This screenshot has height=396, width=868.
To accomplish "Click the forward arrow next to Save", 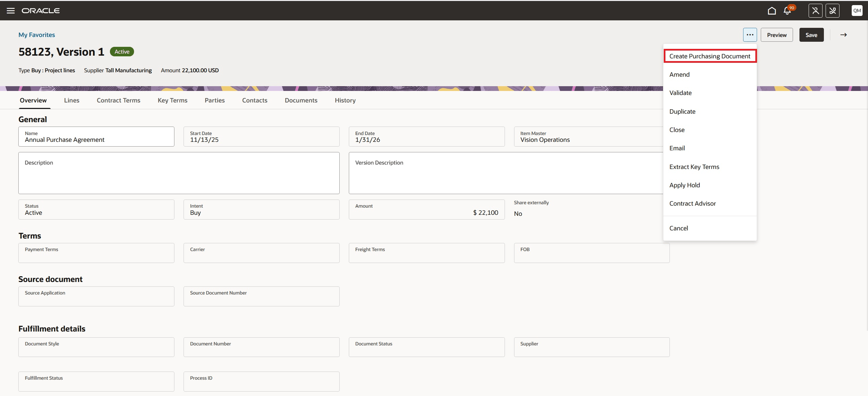I will (x=844, y=35).
